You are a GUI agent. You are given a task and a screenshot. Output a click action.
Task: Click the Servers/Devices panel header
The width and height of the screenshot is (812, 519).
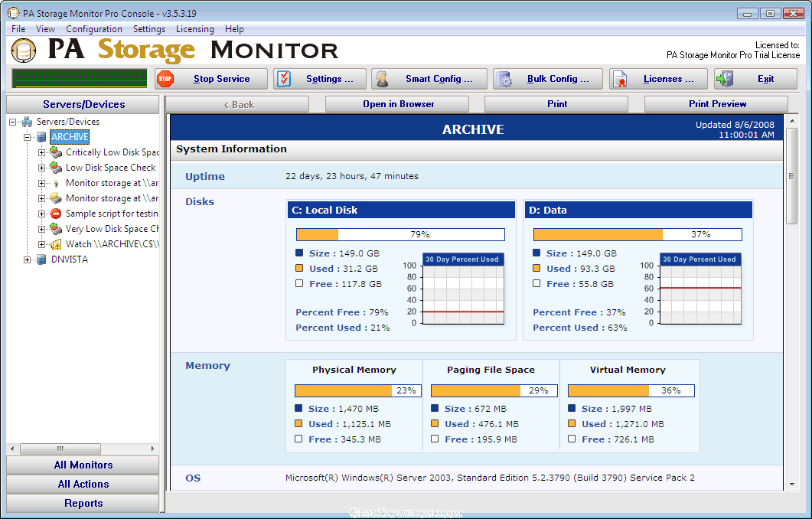click(83, 104)
